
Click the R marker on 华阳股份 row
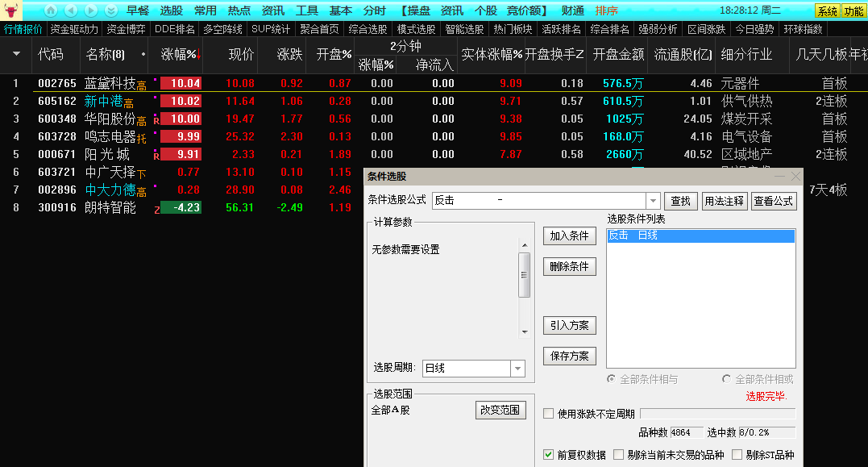click(x=156, y=120)
